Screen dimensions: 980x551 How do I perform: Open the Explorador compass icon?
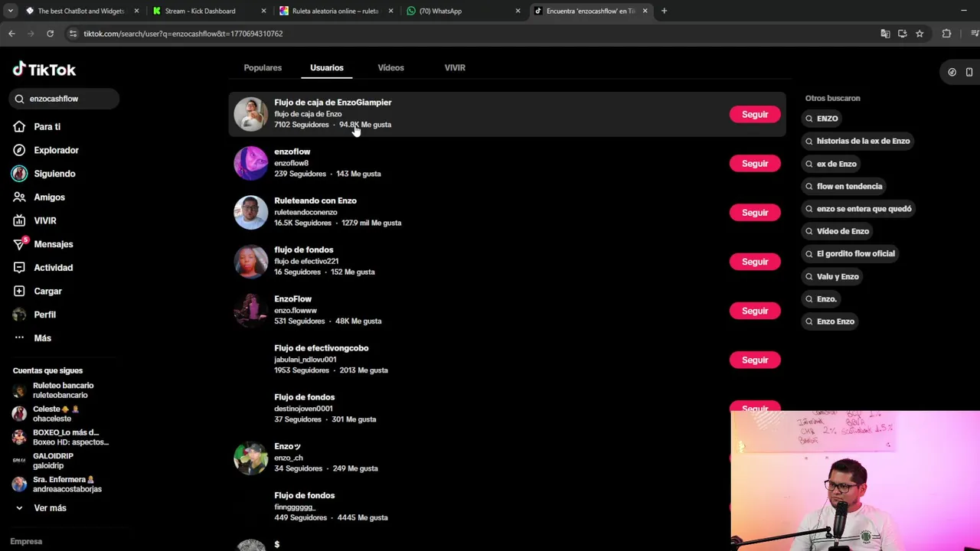(x=19, y=150)
